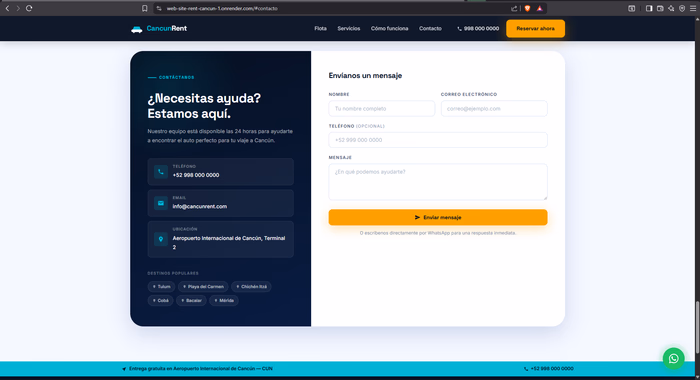Click the envelope icon in Email card
The image size is (700, 380).
click(161, 203)
